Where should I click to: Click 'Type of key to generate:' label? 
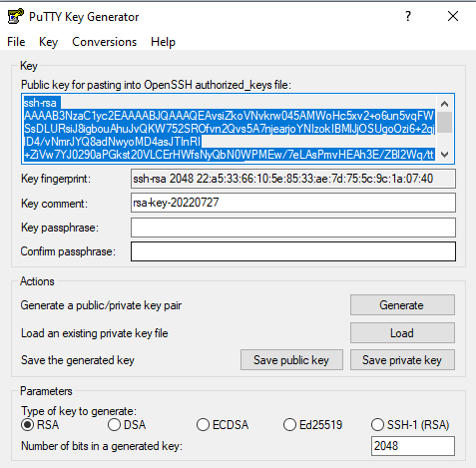(x=79, y=411)
